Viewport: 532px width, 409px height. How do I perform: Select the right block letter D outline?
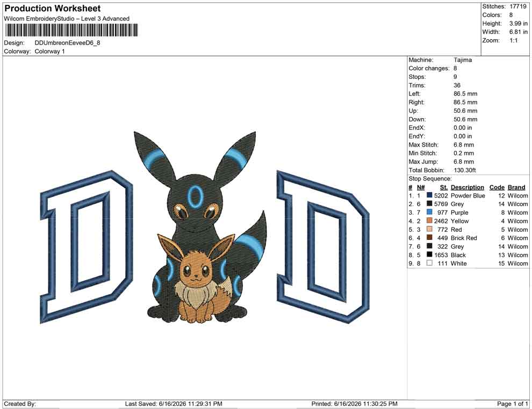click(x=323, y=247)
